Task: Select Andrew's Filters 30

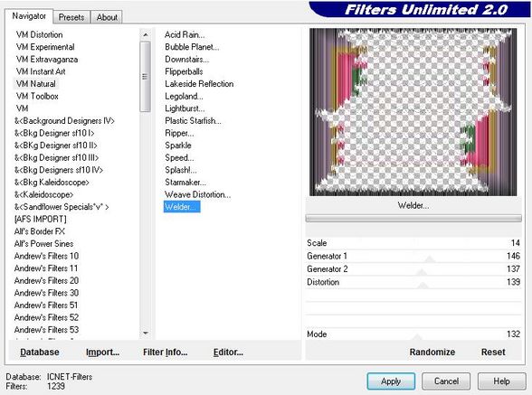Action: pos(46,293)
